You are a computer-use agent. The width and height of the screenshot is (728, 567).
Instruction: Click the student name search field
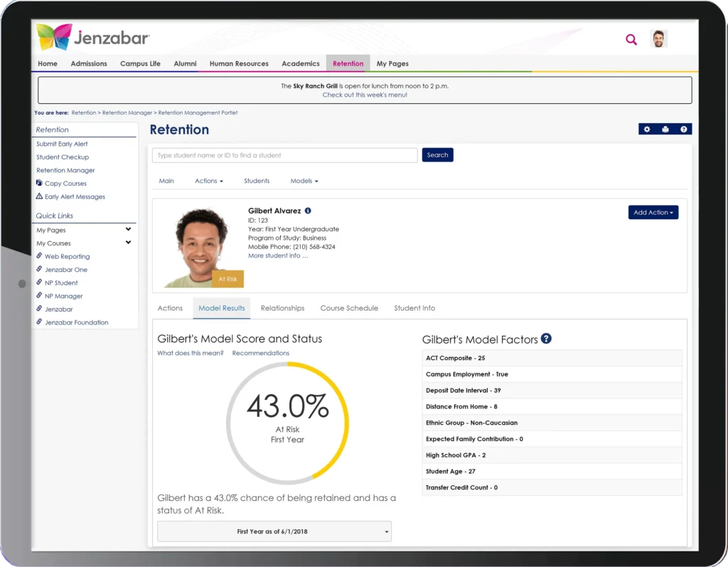284,155
